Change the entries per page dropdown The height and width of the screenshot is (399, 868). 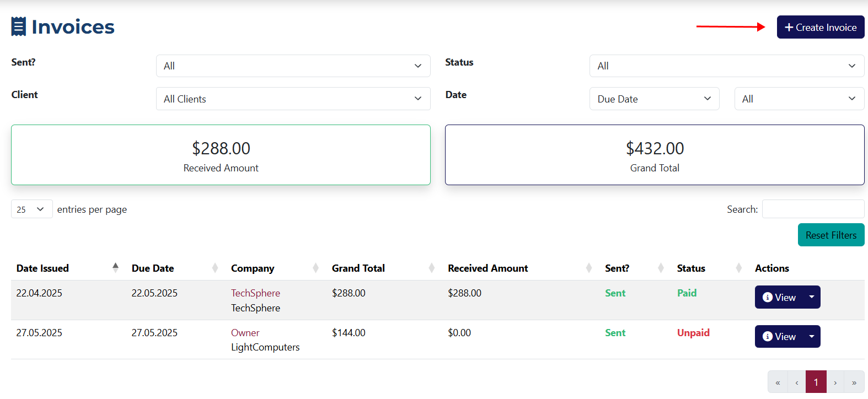coord(32,209)
